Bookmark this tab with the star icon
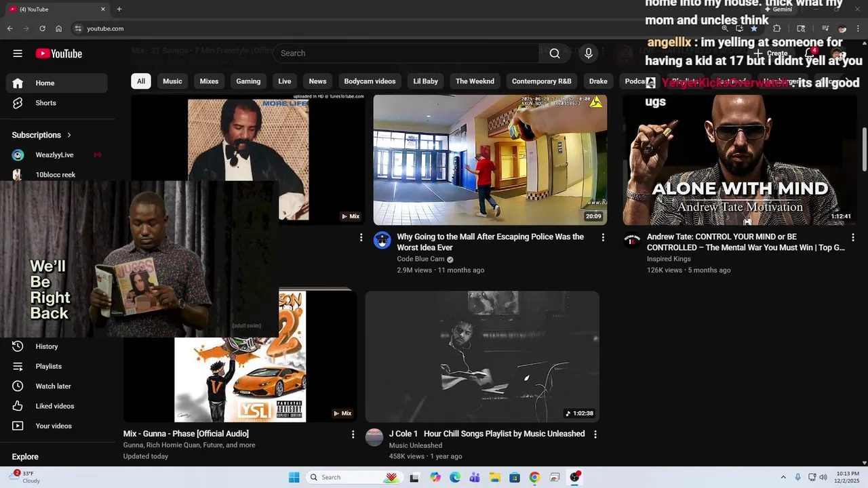The image size is (868, 488). [x=753, y=28]
